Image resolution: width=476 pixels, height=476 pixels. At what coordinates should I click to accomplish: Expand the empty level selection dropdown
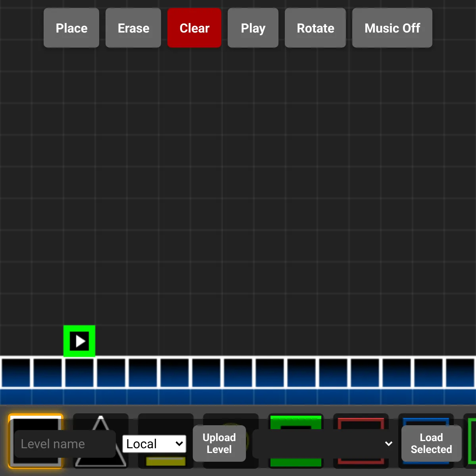[324, 443]
